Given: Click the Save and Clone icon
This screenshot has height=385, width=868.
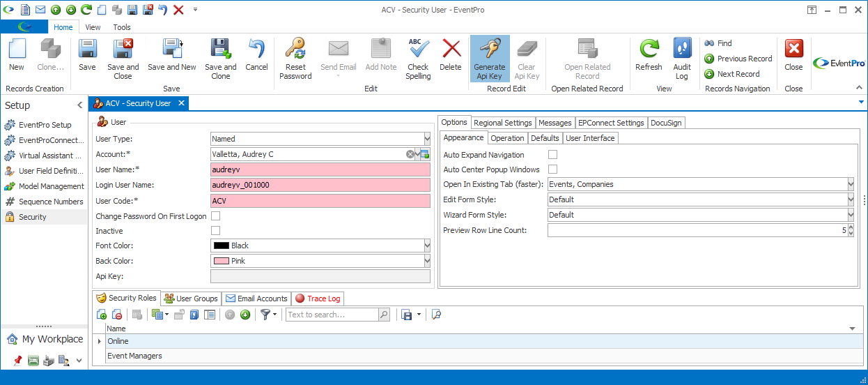Looking at the screenshot, I should point(221,49).
